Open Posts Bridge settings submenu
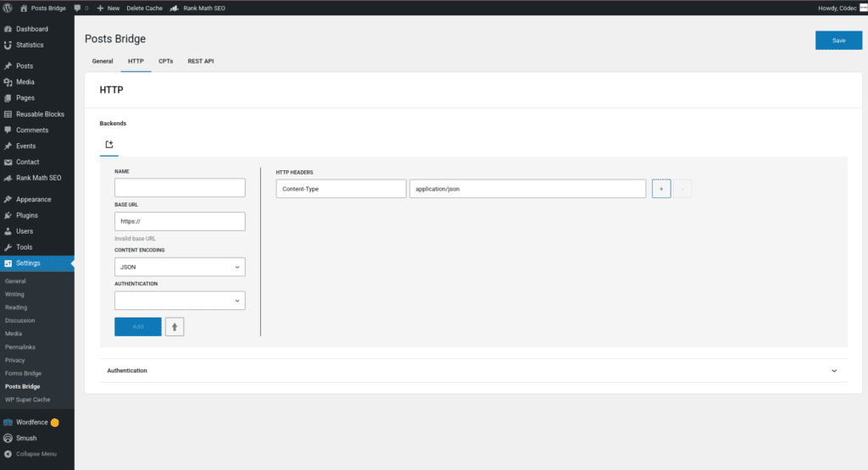This screenshot has width=868, height=470. click(23, 386)
